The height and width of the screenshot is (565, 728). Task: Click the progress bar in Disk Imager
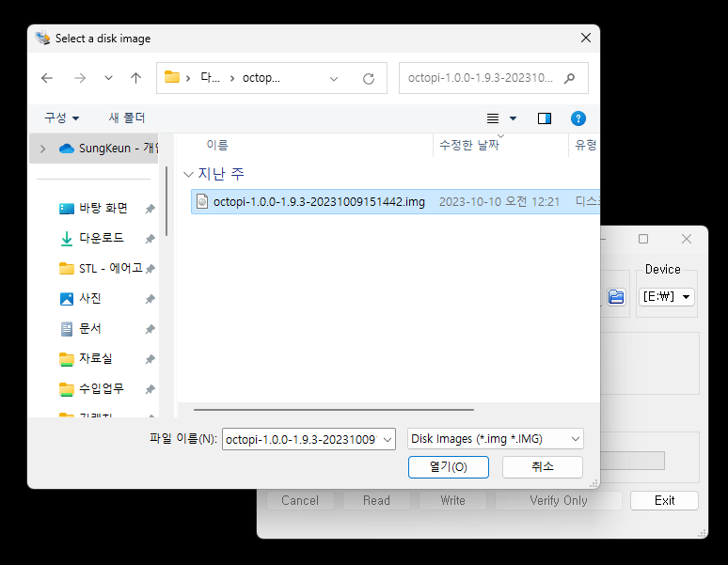tap(632, 461)
